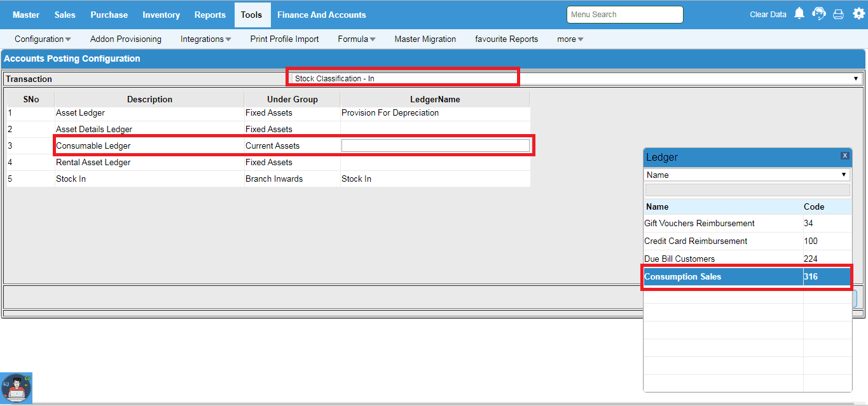
Task: Click the Ledger popup search field
Action: pyautogui.click(x=747, y=190)
